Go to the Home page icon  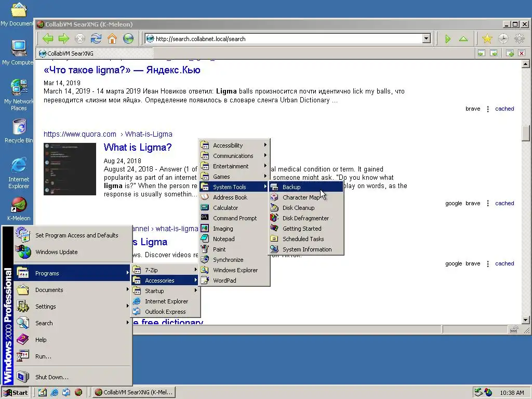point(112,38)
